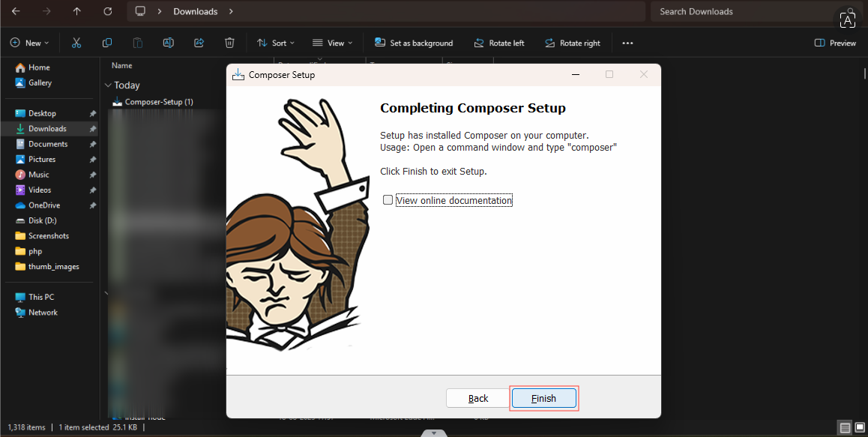This screenshot has height=437, width=868.
Task: Close the Composer Setup dialog
Action: tap(643, 74)
